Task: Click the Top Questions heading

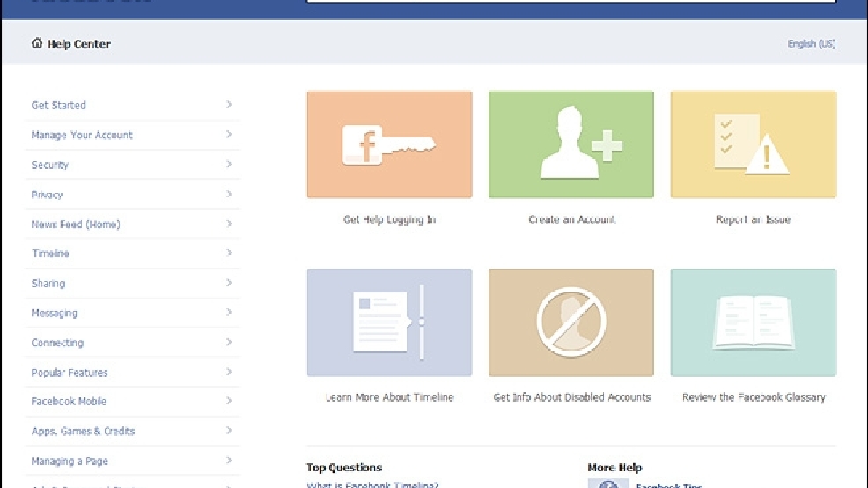Action: 344,468
